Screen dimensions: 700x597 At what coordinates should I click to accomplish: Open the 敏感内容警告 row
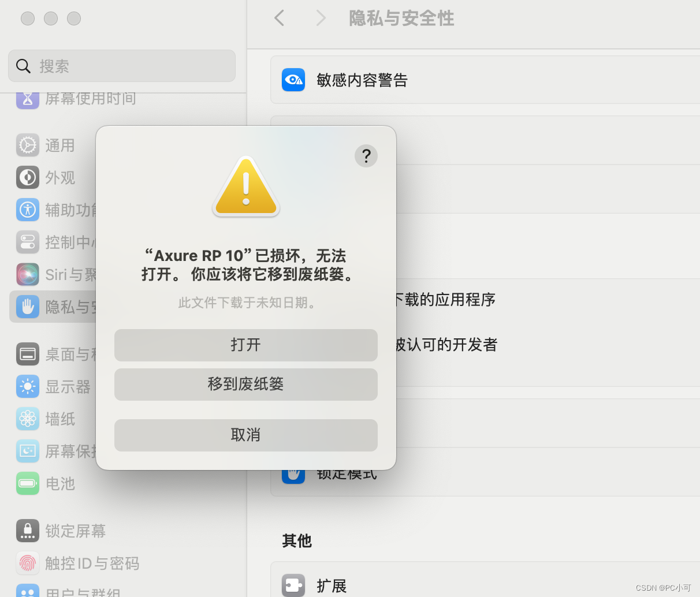485,80
